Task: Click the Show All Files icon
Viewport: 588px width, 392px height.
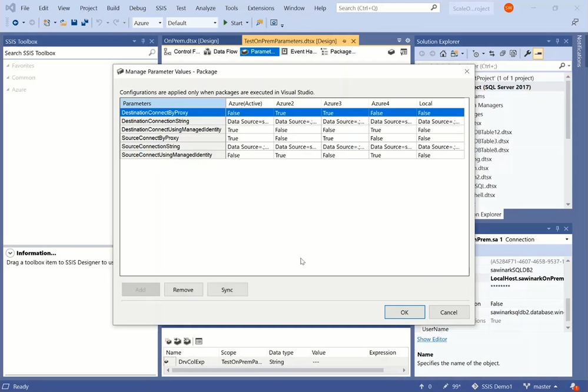Action: coord(513,54)
